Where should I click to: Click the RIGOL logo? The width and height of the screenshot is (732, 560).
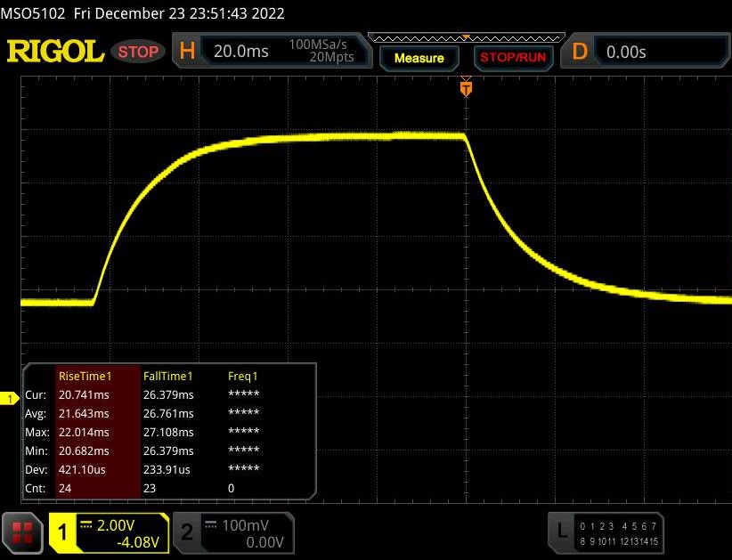55,51
